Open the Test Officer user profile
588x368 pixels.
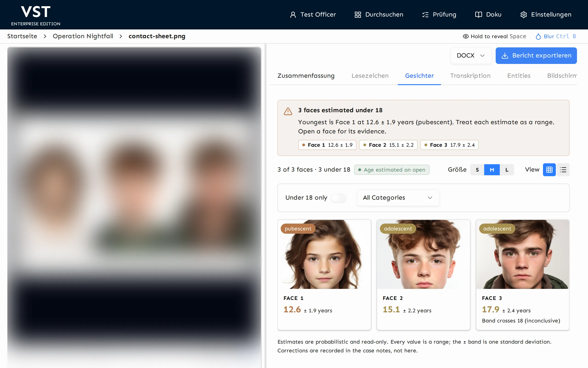[313, 14]
